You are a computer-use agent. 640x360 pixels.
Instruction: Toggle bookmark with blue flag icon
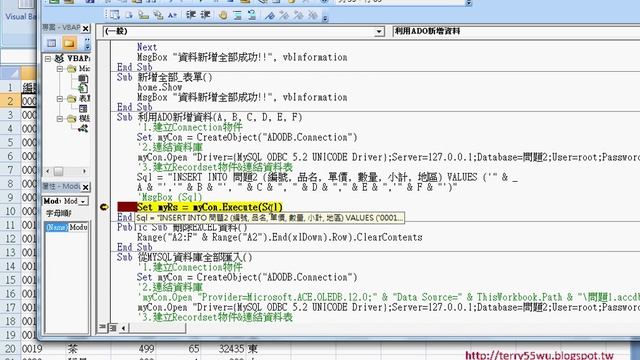click(x=270, y=15)
